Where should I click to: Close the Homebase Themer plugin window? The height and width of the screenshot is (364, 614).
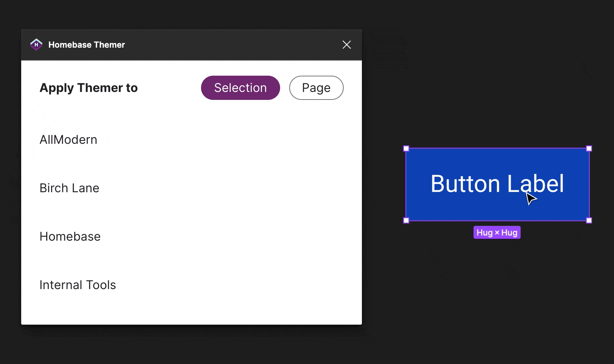click(346, 44)
